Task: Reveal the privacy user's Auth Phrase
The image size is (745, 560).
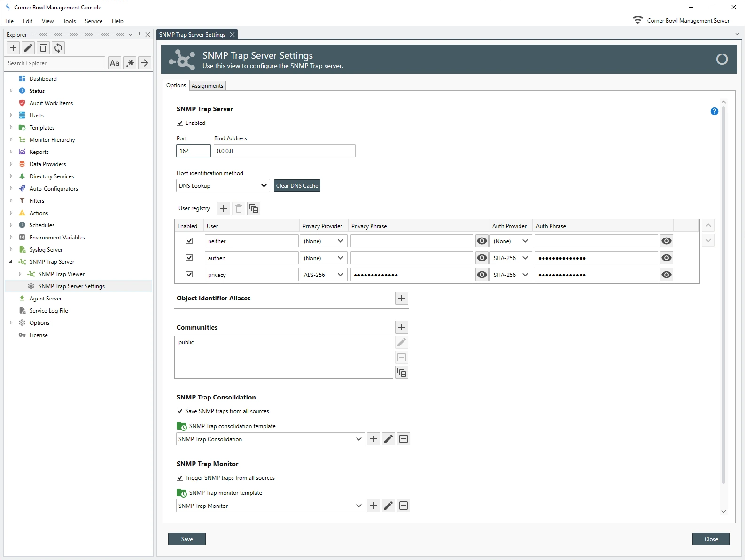Action: [666, 275]
